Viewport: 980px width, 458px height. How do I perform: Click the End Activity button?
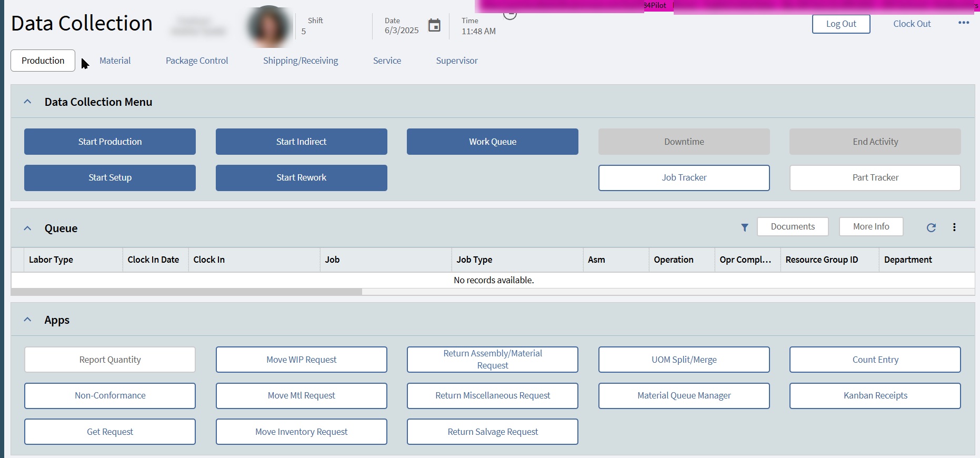875,142
